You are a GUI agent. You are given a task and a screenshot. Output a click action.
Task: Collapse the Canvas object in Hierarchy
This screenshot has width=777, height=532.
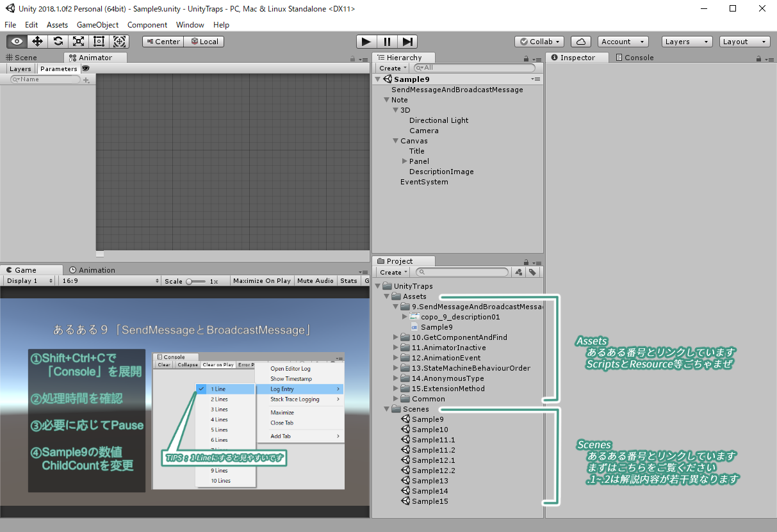pyautogui.click(x=395, y=141)
